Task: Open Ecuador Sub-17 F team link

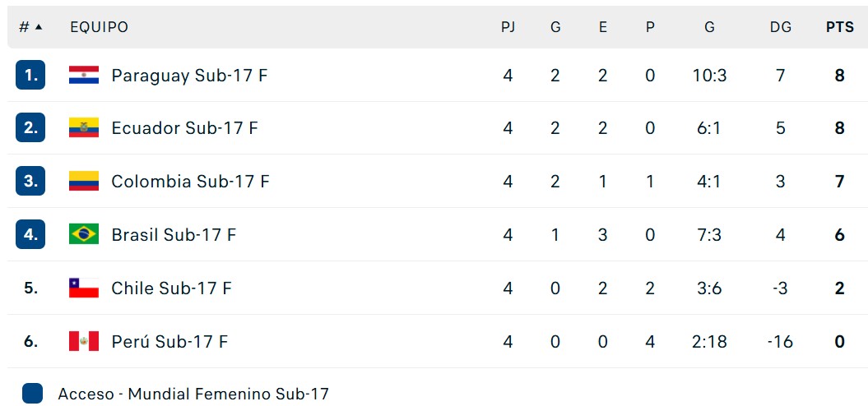Action: pos(184,128)
